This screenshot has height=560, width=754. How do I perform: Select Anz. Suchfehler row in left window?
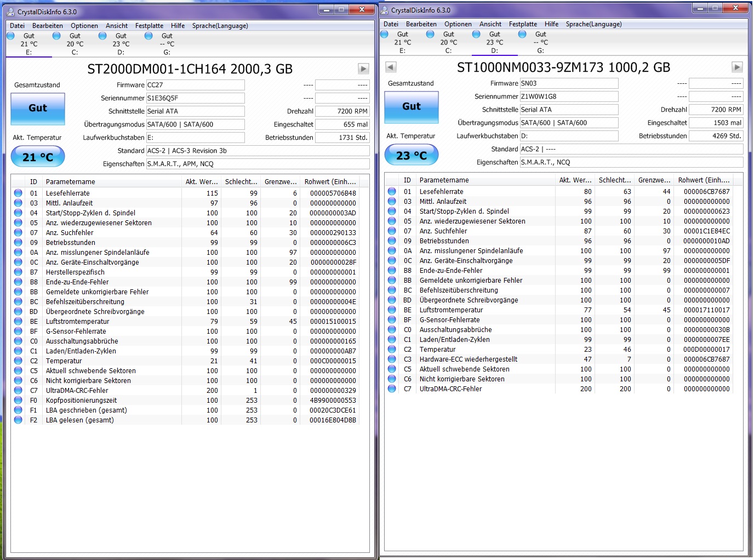[x=186, y=232]
